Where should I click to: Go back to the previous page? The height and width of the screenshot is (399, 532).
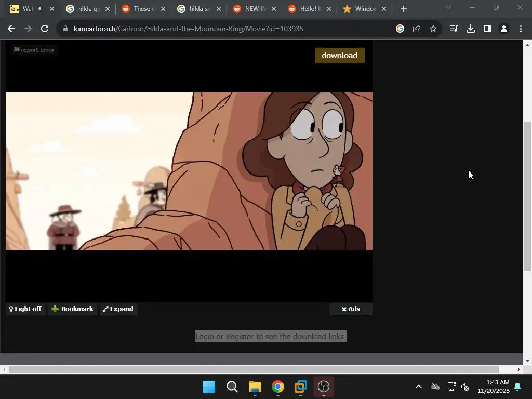coord(11,29)
